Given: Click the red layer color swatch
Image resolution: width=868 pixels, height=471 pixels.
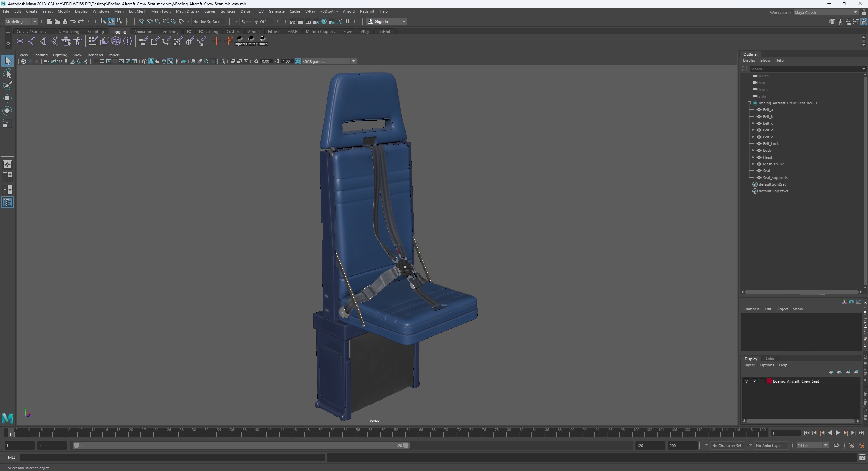Looking at the screenshot, I should (769, 381).
